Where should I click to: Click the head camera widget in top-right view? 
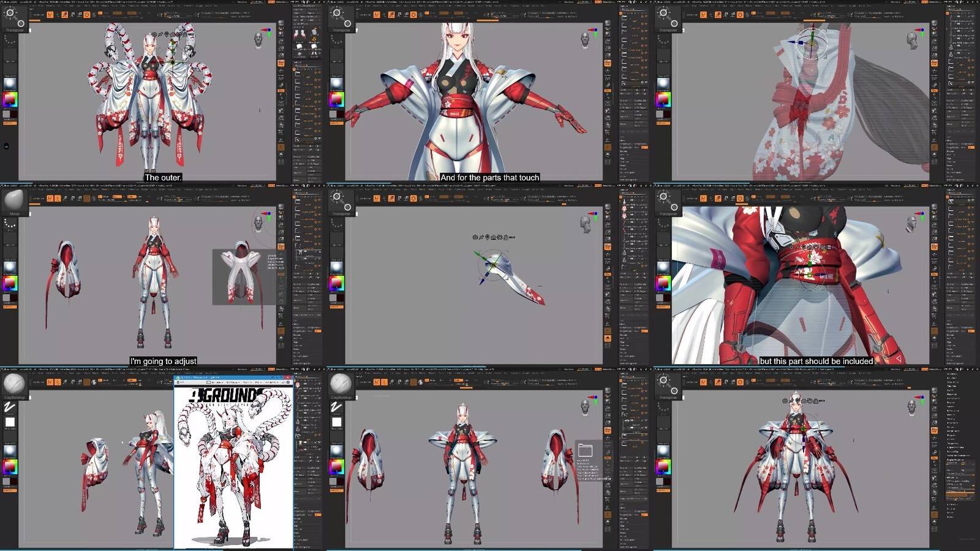912,40
